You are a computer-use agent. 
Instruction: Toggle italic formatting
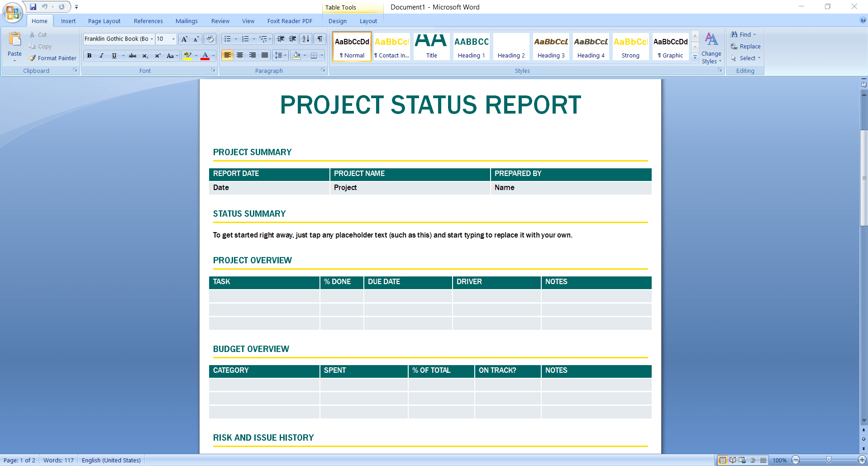coord(101,56)
